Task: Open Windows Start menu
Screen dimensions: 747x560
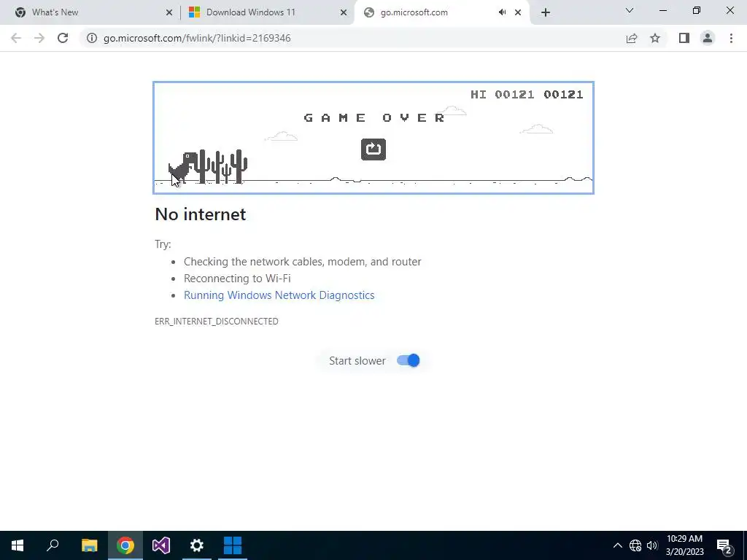Action: click(x=18, y=545)
